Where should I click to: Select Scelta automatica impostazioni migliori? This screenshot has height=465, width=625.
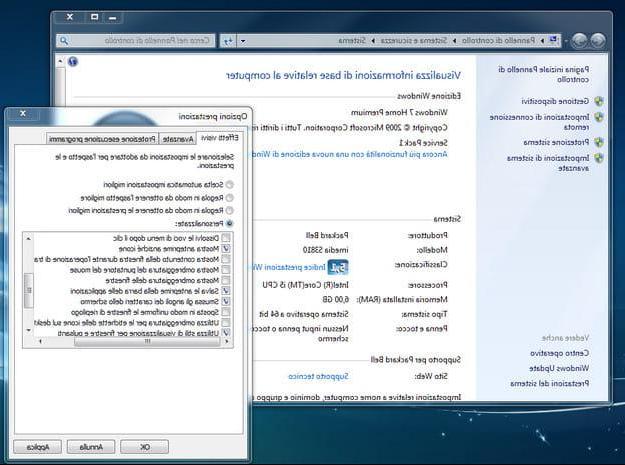coord(229,185)
